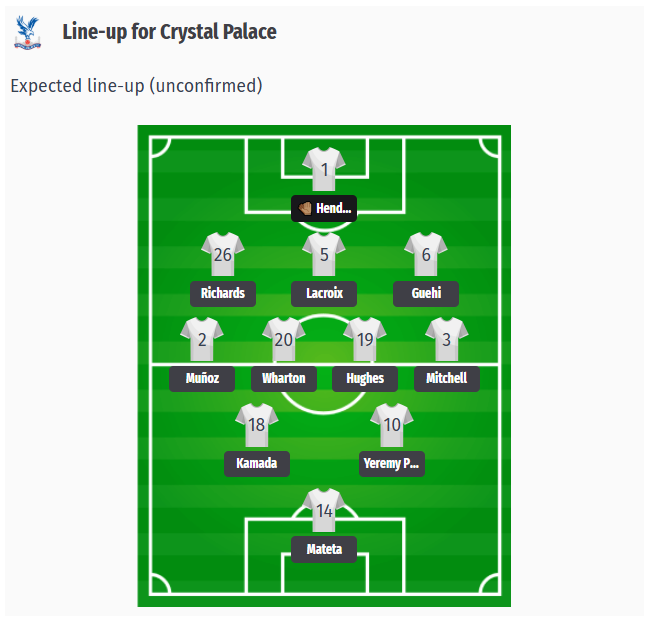
Task: Click the number 18 shirt
Action: click(x=257, y=424)
